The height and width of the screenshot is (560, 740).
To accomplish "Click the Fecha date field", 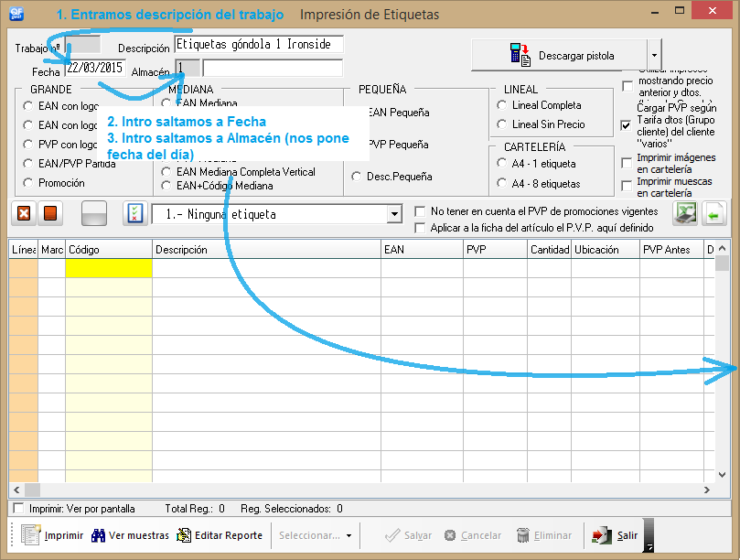I will click(x=95, y=68).
